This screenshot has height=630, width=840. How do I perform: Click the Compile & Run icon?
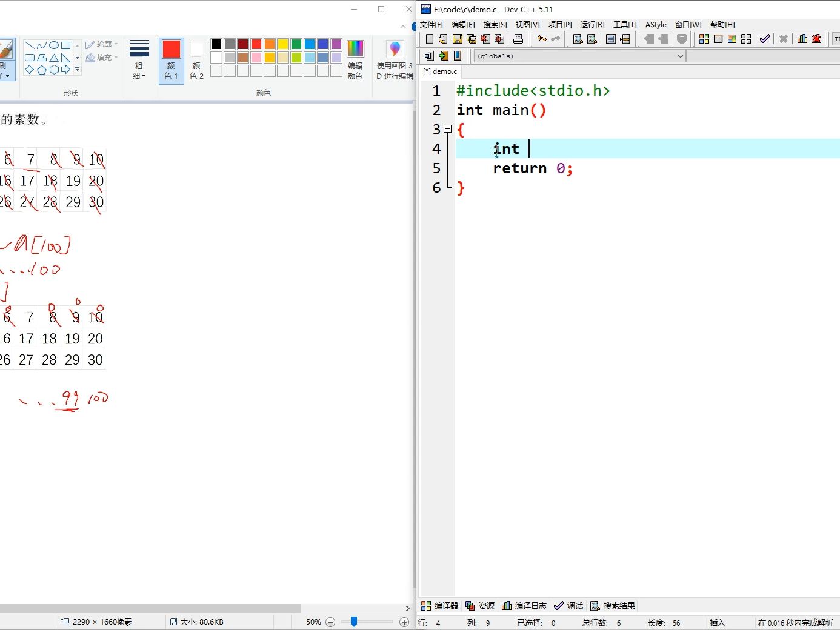pyautogui.click(x=732, y=39)
